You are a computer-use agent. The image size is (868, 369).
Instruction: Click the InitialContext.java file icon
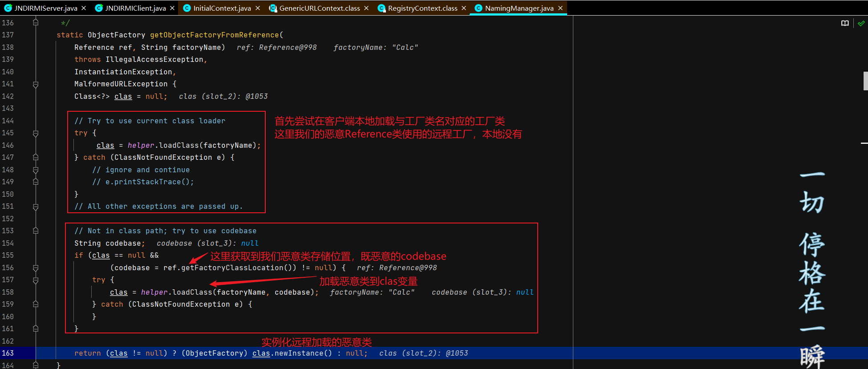(x=187, y=8)
